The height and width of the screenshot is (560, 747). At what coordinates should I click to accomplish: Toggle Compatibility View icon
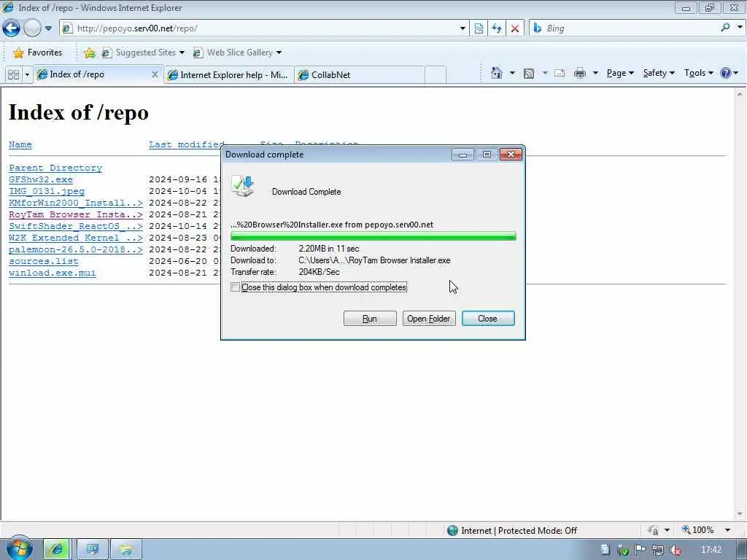coord(479,28)
